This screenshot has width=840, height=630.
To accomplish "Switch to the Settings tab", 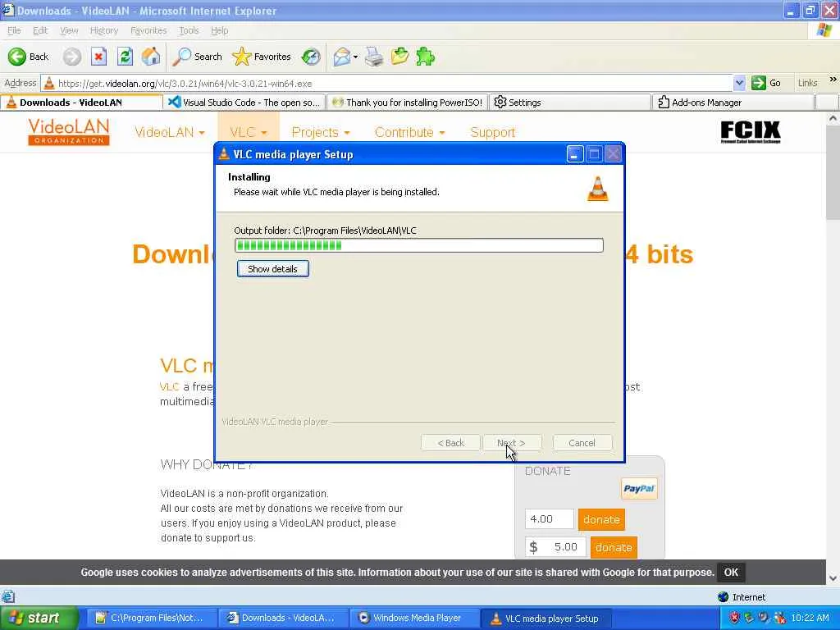I will tap(570, 103).
